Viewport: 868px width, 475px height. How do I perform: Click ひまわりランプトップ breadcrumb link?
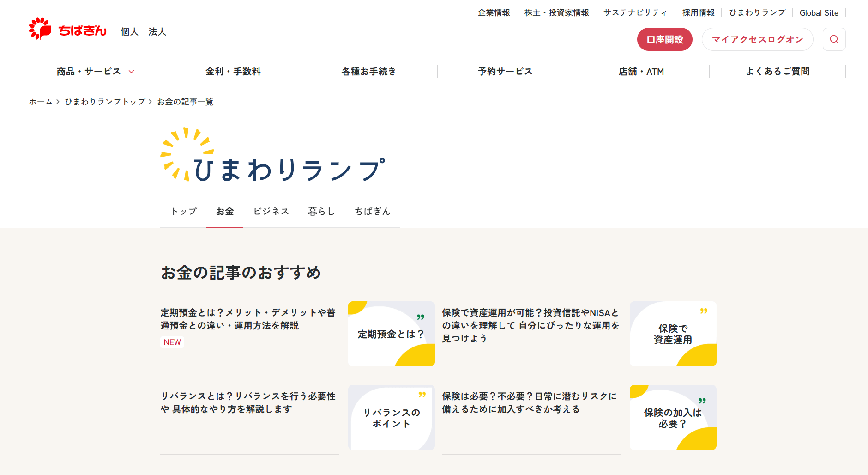tap(105, 102)
